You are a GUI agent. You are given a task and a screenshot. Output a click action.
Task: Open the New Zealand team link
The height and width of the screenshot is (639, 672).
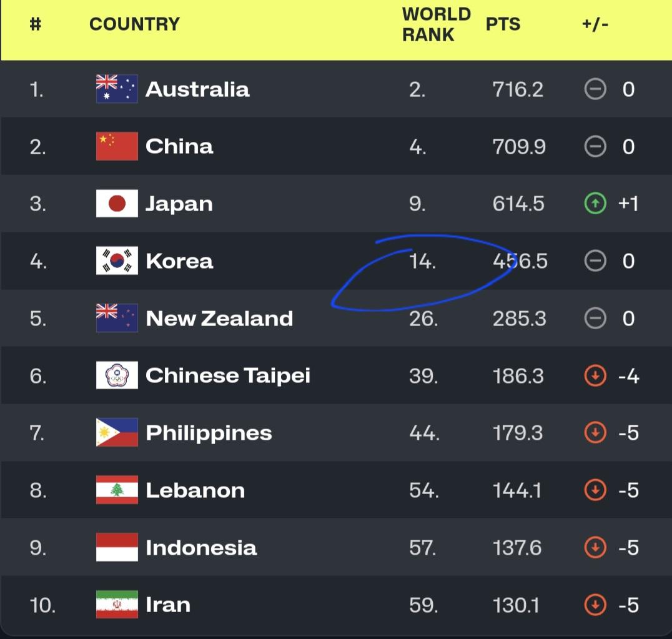tap(219, 319)
